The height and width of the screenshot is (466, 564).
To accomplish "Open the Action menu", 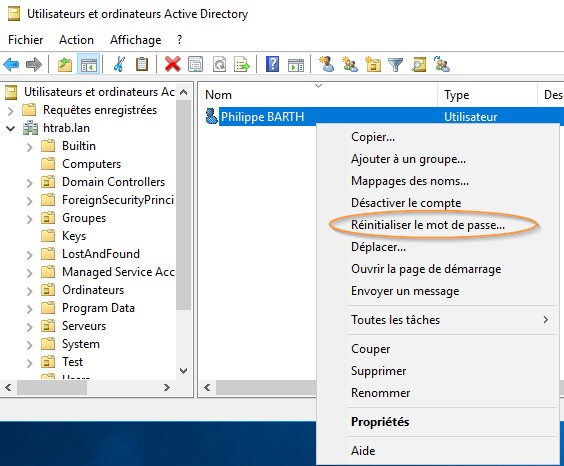I will [76, 40].
